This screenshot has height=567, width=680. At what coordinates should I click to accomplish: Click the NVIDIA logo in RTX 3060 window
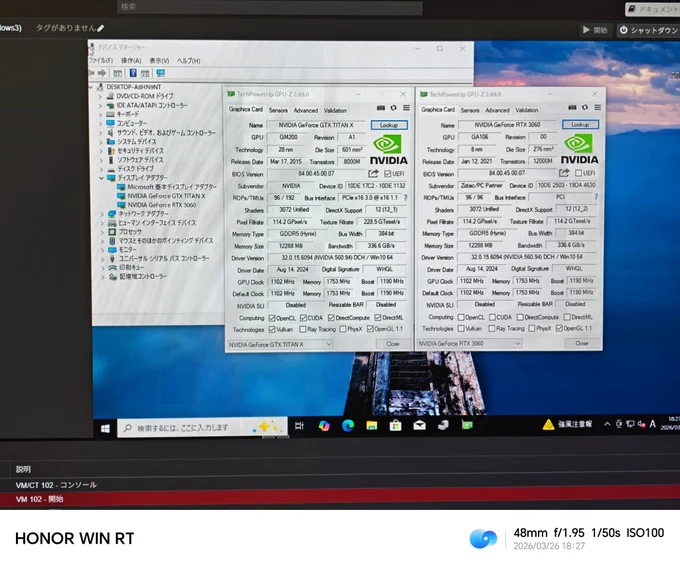point(579,149)
